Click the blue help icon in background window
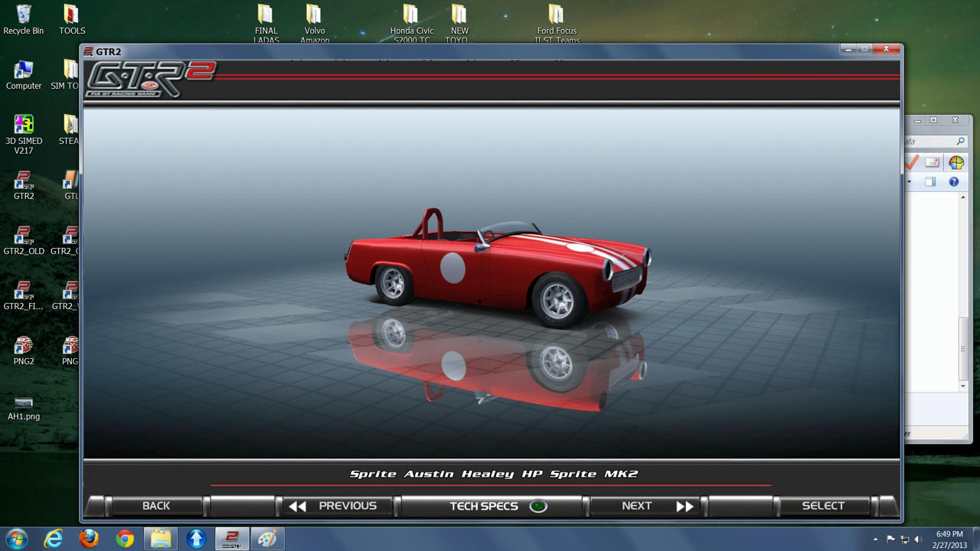The height and width of the screenshot is (551, 980). pos(953,182)
